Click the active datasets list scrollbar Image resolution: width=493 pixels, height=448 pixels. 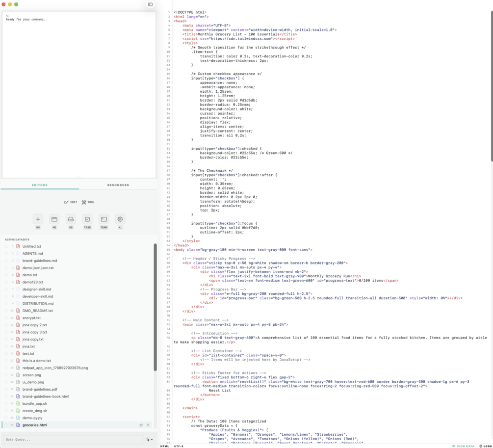click(156, 307)
